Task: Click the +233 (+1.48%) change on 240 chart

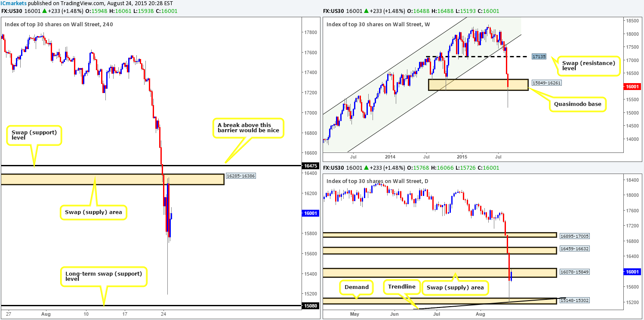Action: coord(65,11)
